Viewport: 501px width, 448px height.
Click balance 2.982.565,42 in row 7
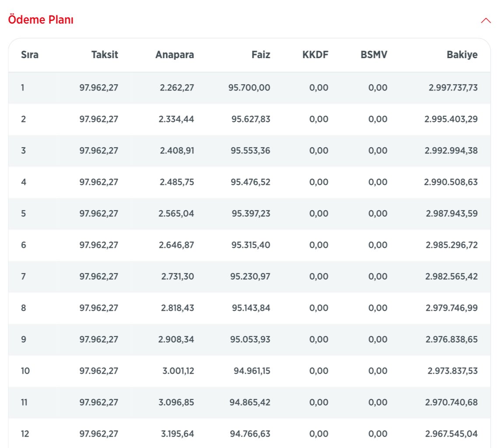click(x=452, y=277)
